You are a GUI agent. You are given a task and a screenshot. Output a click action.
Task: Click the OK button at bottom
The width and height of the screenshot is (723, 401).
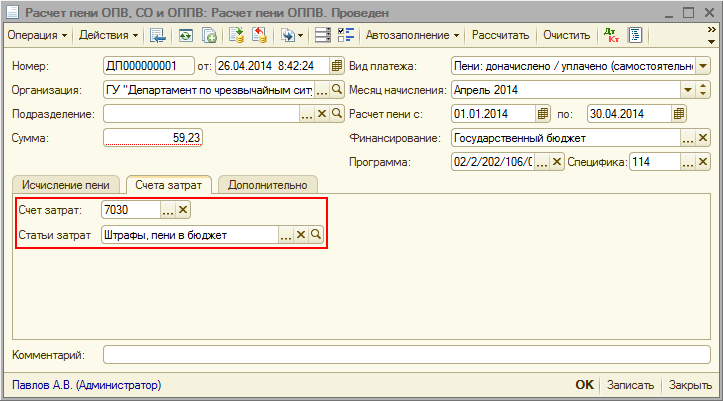click(x=584, y=385)
